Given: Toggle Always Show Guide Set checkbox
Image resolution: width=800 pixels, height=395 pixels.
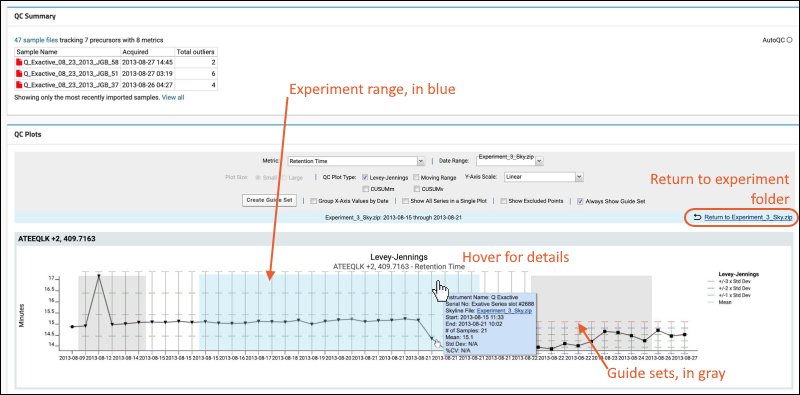Looking at the screenshot, I should tap(581, 201).
